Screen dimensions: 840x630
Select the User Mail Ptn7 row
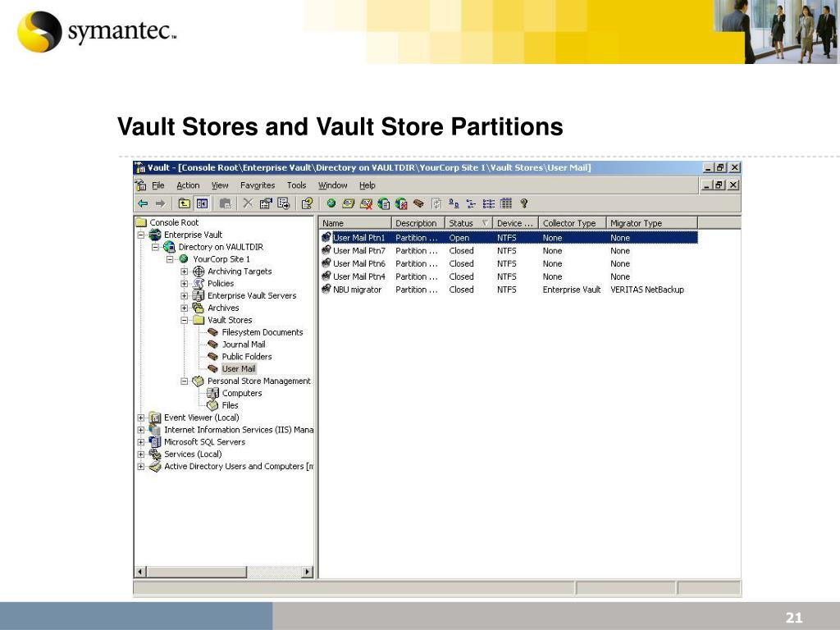click(509, 251)
